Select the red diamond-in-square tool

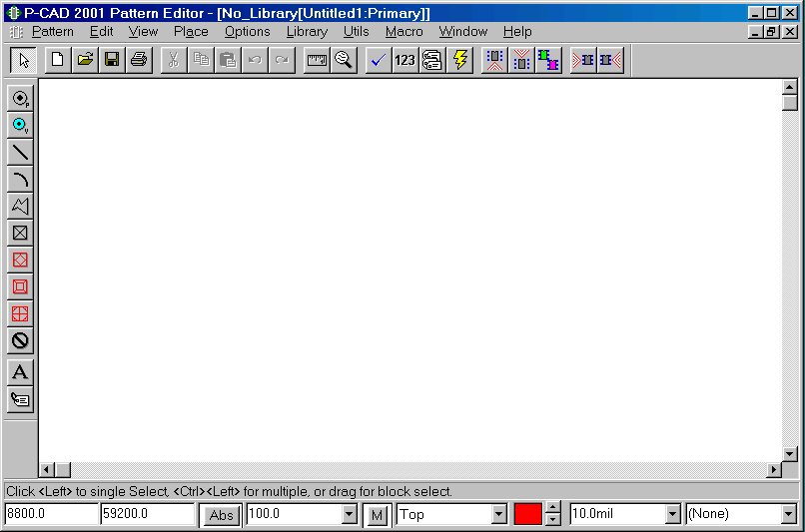[x=20, y=260]
